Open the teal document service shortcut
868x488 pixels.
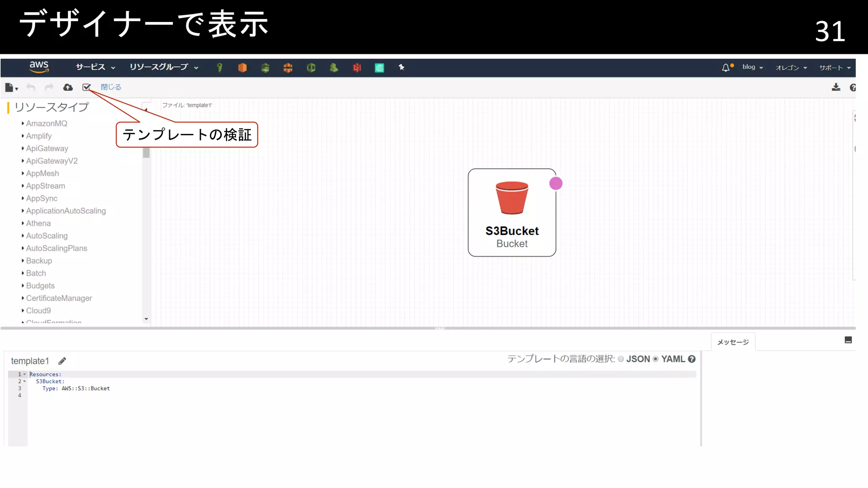(379, 68)
